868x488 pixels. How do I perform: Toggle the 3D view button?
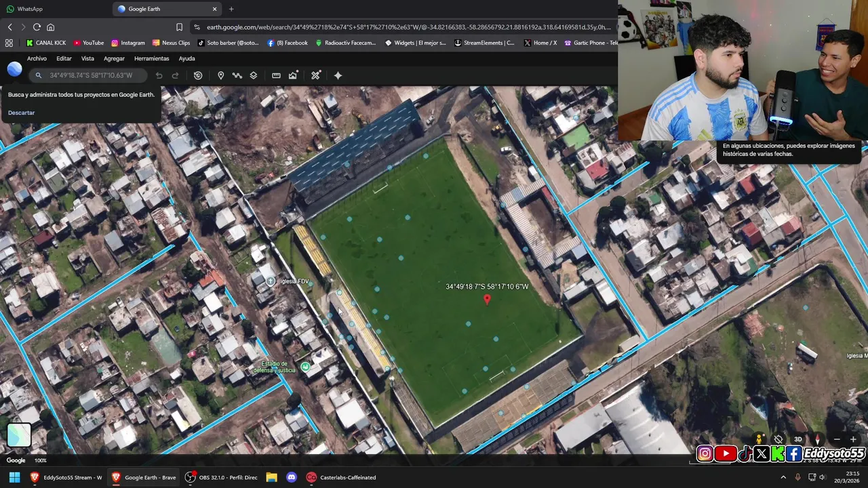[798, 439]
